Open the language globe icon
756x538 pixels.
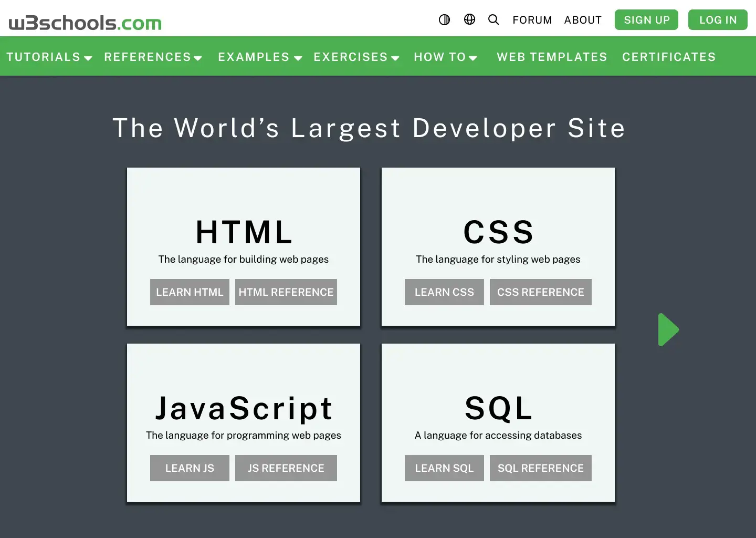click(469, 19)
